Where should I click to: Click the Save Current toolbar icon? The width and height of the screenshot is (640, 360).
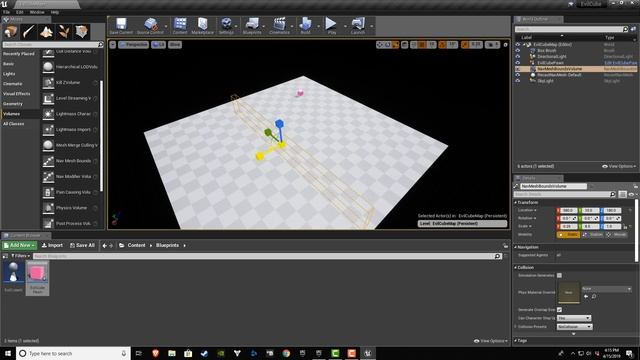121,26
